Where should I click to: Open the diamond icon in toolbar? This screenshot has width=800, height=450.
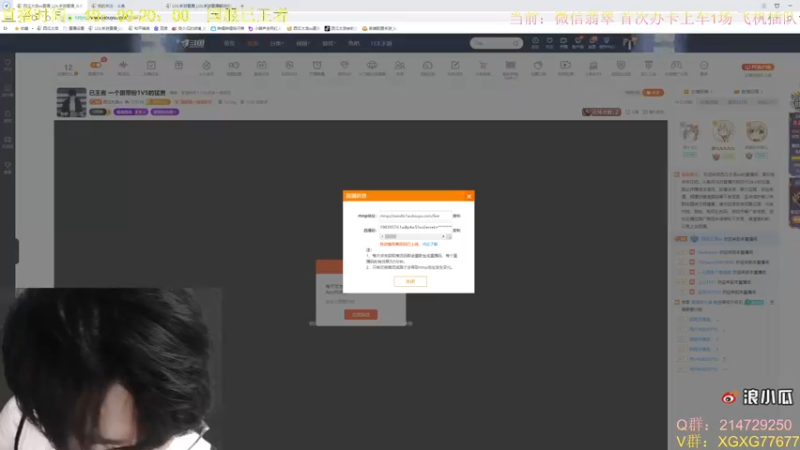pos(344,65)
